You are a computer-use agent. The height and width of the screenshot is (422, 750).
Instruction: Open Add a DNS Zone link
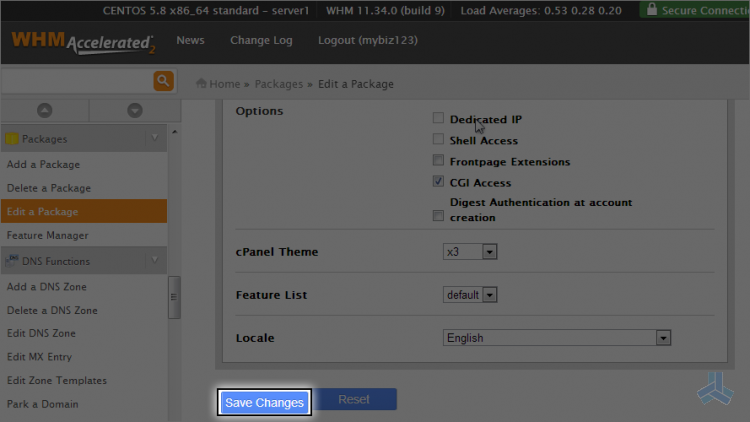pos(47,287)
